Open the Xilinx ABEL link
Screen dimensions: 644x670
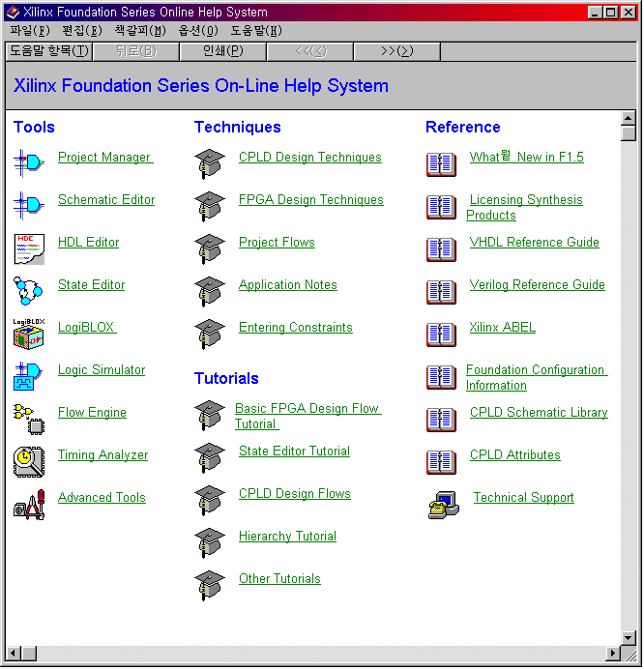[x=503, y=328]
